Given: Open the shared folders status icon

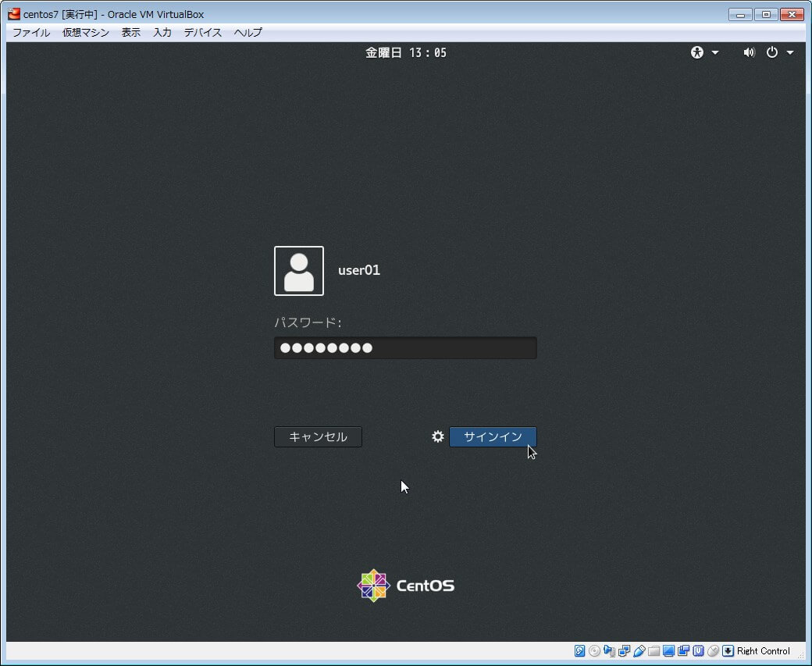Looking at the screenshot, I should pos(654,651).
